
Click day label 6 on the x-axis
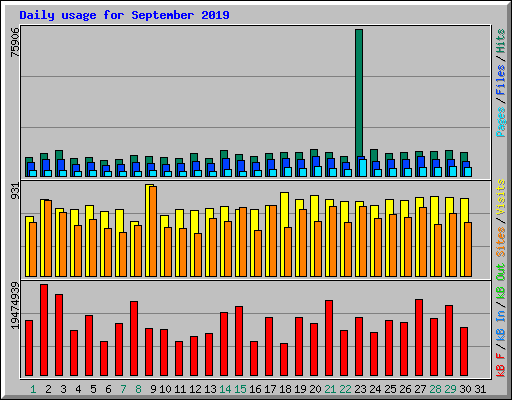[108, 389]
